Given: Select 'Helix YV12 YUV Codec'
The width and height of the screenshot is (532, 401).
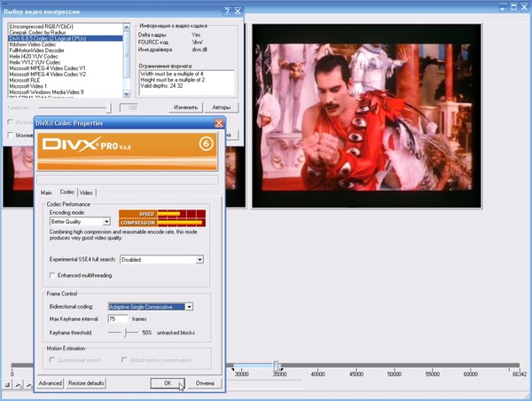Looking at the screenshot, I should pyautogui.click(x=66, y=62).
